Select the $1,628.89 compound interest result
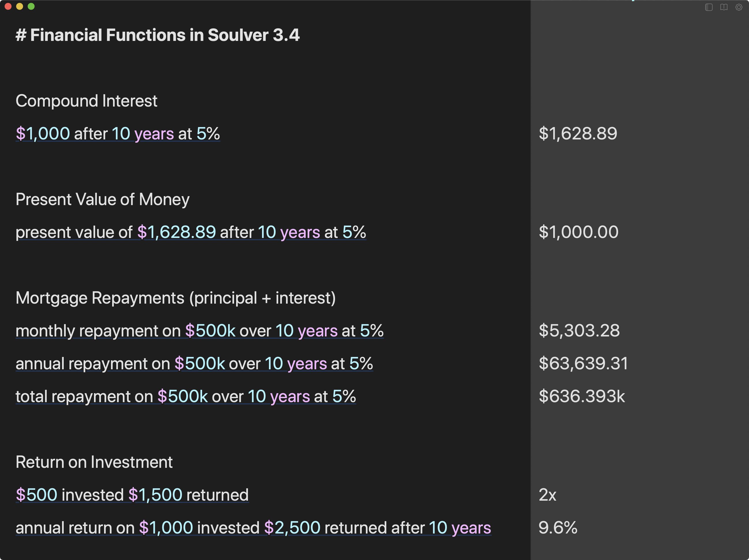The image size is (749, 560). pyautogui.click(x=578, y=133)
